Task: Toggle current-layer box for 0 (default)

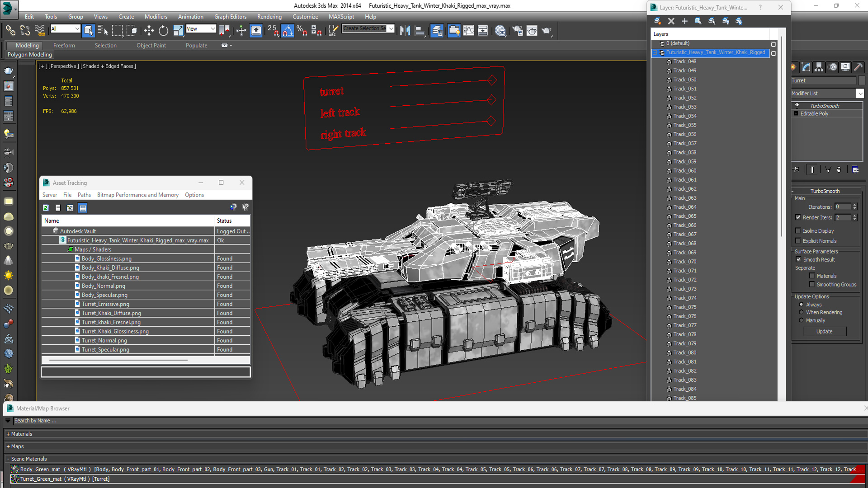Action: tap(773, 44)
